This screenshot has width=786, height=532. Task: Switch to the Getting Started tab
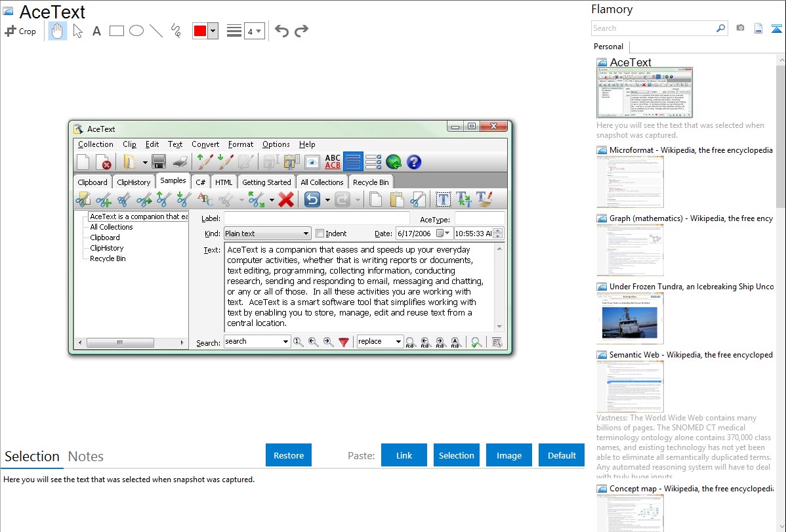click(x=266, y=182)
